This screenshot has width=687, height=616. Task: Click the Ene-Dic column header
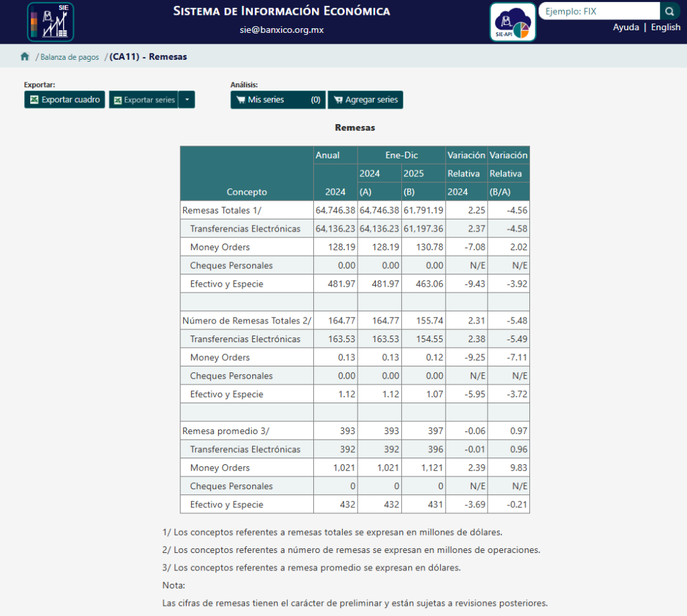[401, 155]
